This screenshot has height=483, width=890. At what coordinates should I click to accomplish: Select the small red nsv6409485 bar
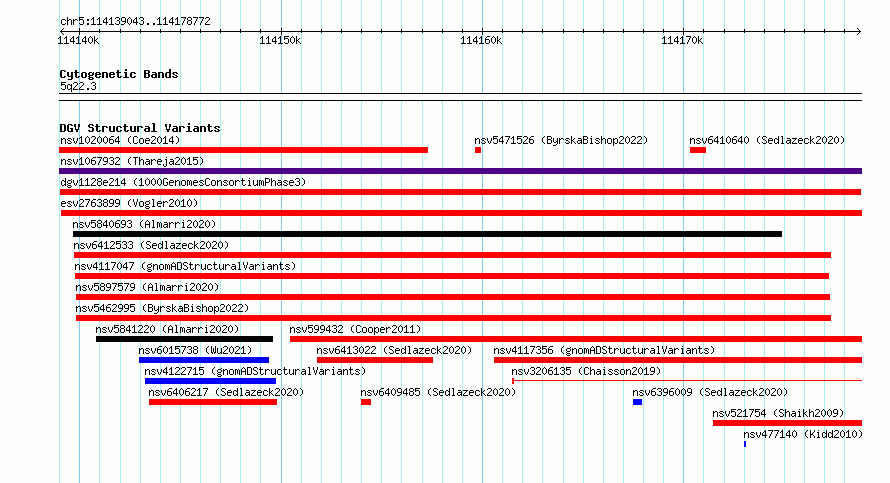pos(366,402)
